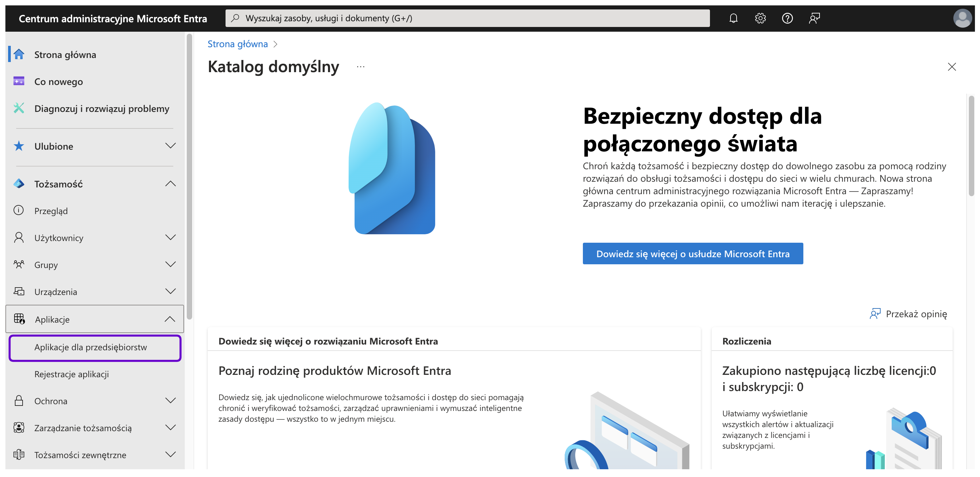Click the Zakupiono następującą liczbę licencji heading
This screenshot has width=980, height=477.
pyautogui.click(x=829, y=379)
